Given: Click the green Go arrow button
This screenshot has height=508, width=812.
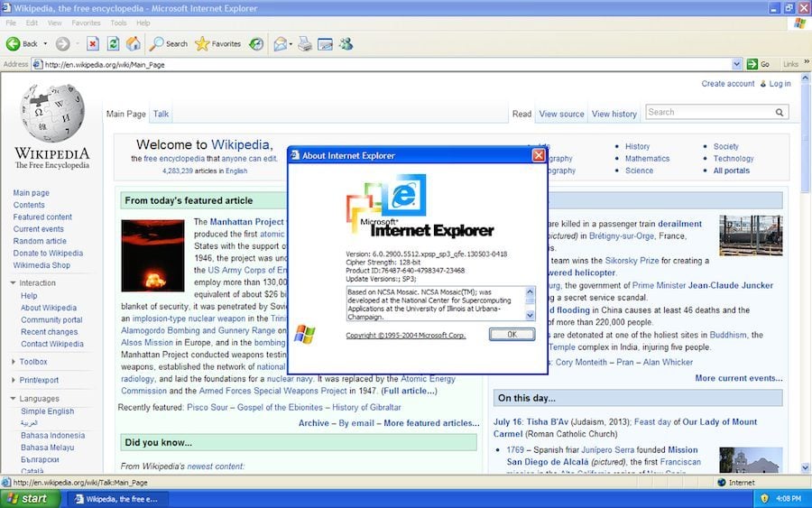Looking at the screenshot, I should [x=752, y=64].
